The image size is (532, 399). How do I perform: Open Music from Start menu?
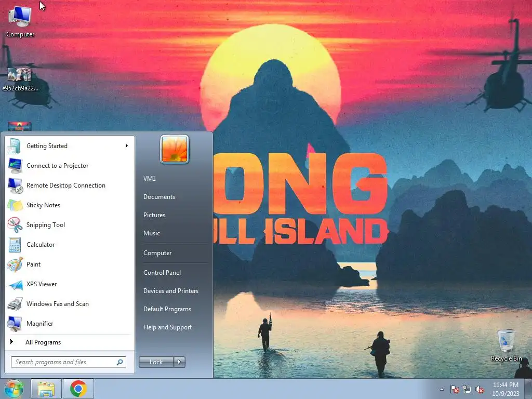coord(152,233)
